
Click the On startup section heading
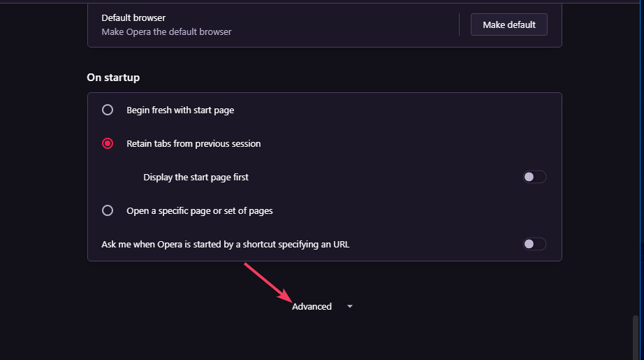pyautogui.click(x=113, y=78)
